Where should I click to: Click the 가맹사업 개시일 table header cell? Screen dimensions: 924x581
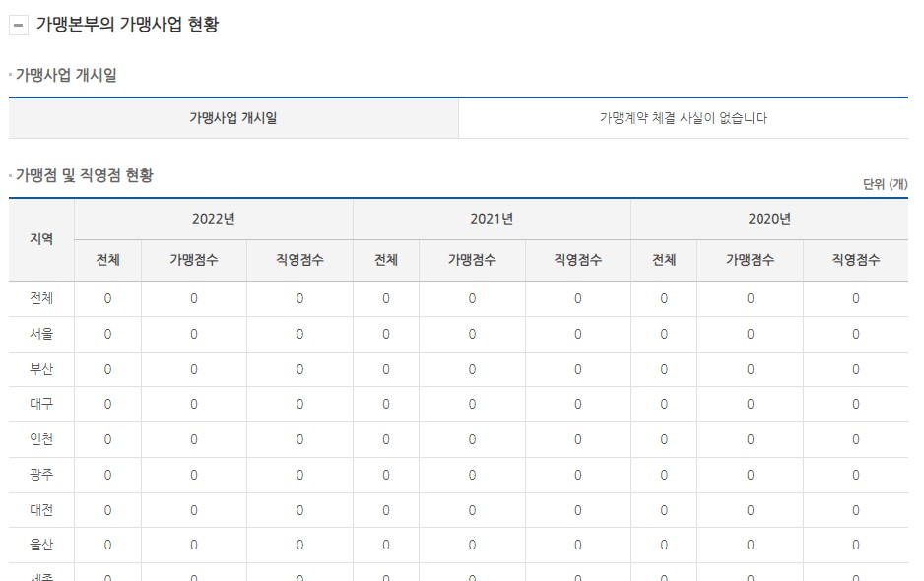(233, 118)
